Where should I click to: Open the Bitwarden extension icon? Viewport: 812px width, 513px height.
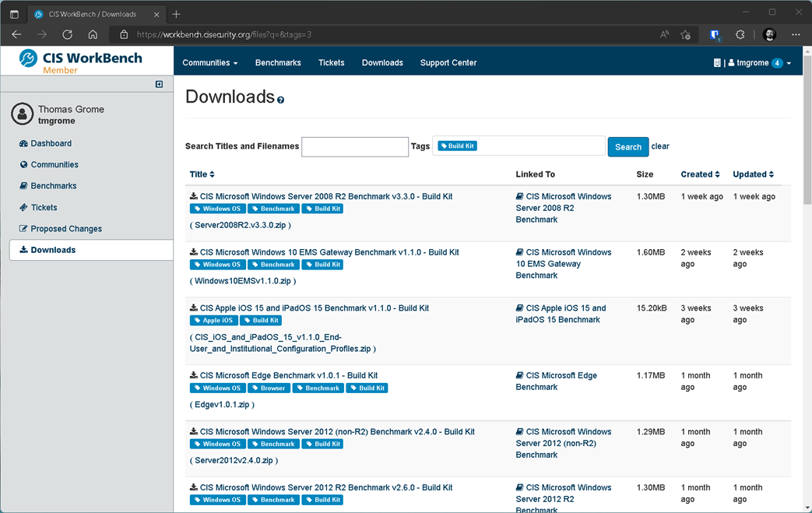click(x=715, y=35)
